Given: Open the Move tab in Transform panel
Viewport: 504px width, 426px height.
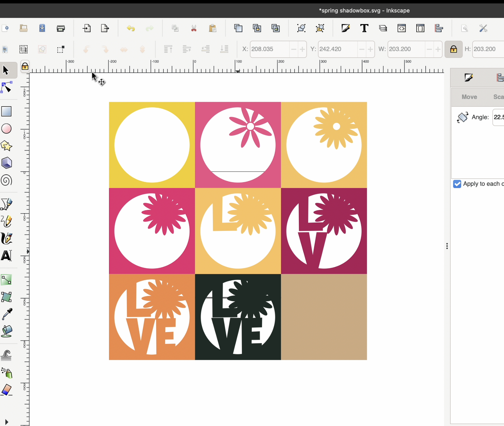Looking at the screenshot, I should [x=469, y=97].
